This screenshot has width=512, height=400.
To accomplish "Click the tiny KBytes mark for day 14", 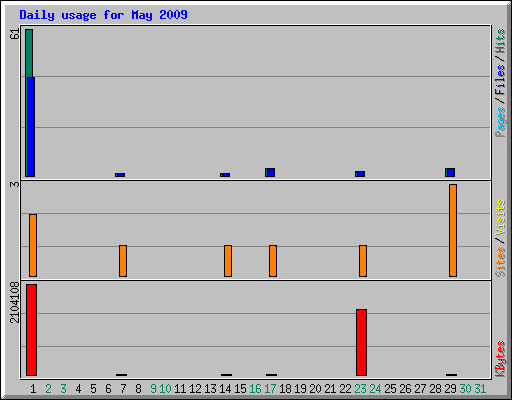I will click(x=227, y=375).
